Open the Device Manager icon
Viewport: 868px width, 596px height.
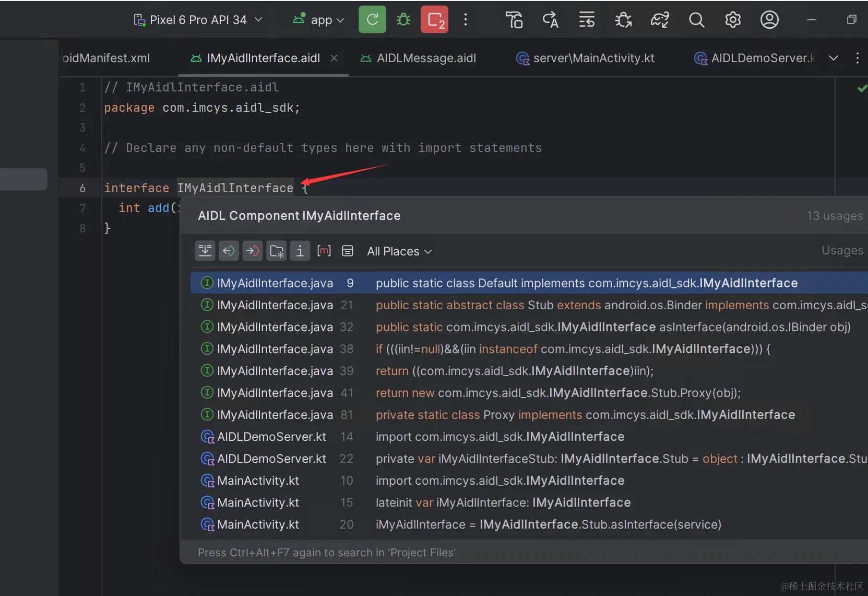(514, 20)
